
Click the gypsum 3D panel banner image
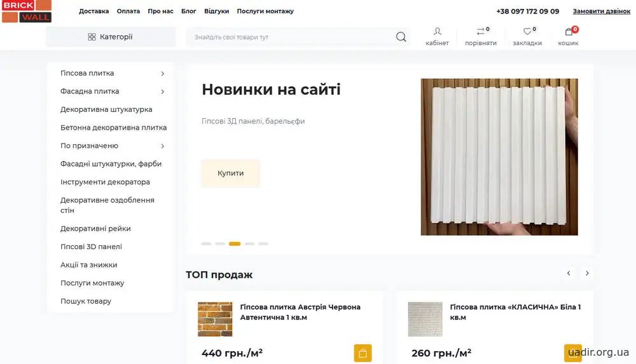[x=499, y=157]
